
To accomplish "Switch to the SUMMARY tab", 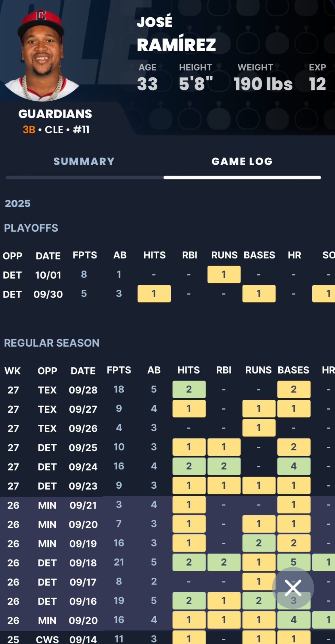I will coord(84,161).
